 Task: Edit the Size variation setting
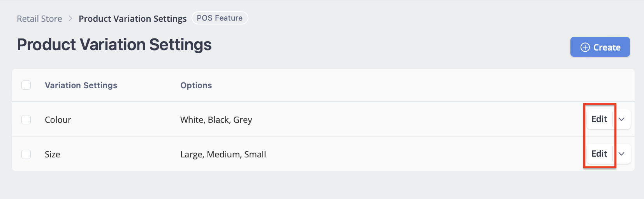[600, 154]
